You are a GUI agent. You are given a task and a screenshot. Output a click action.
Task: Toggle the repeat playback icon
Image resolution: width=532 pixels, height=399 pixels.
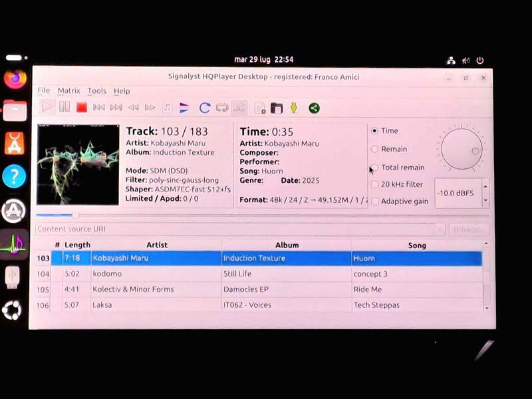point(222,107)
